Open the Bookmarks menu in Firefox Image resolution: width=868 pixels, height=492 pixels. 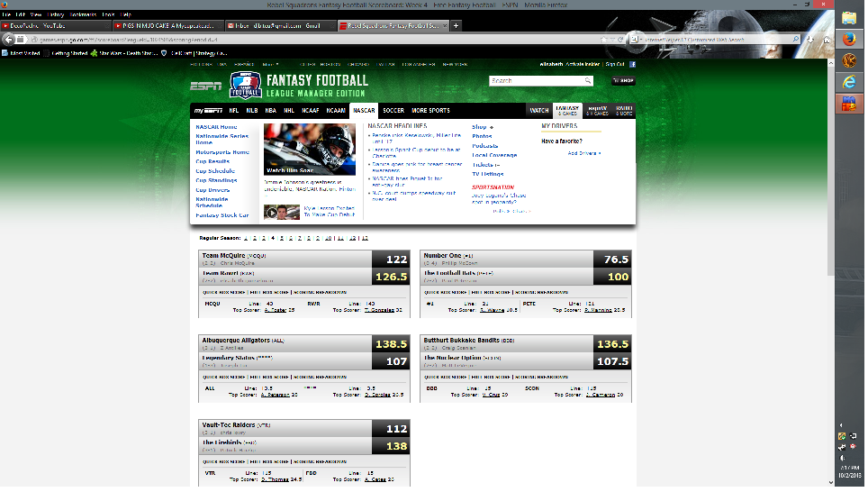point(84,15)
